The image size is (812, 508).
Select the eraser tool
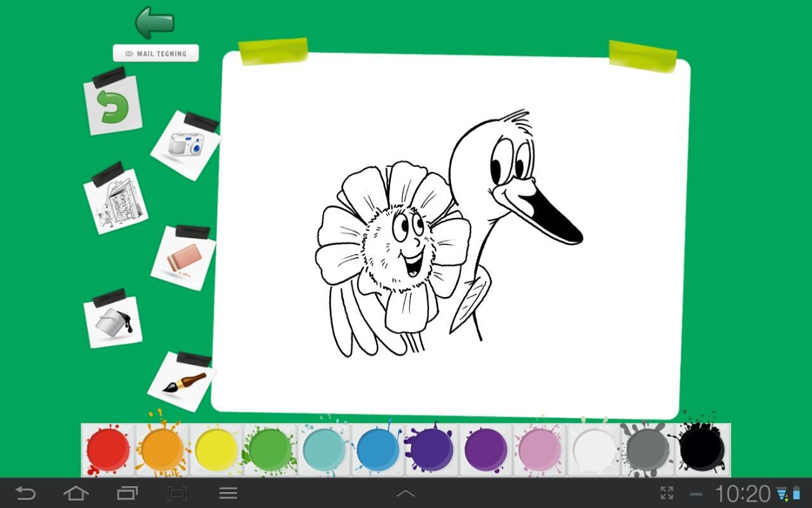pyautogui.click(x=184, y=258)
